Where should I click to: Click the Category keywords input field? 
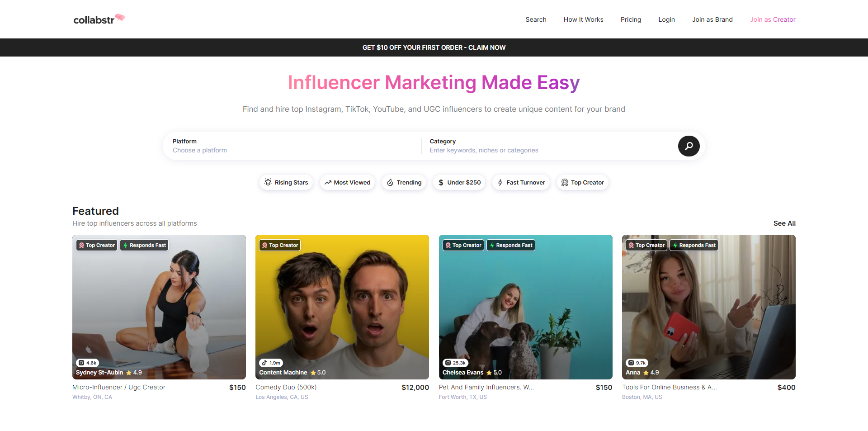pyautogui.click(x=547, y=150)
